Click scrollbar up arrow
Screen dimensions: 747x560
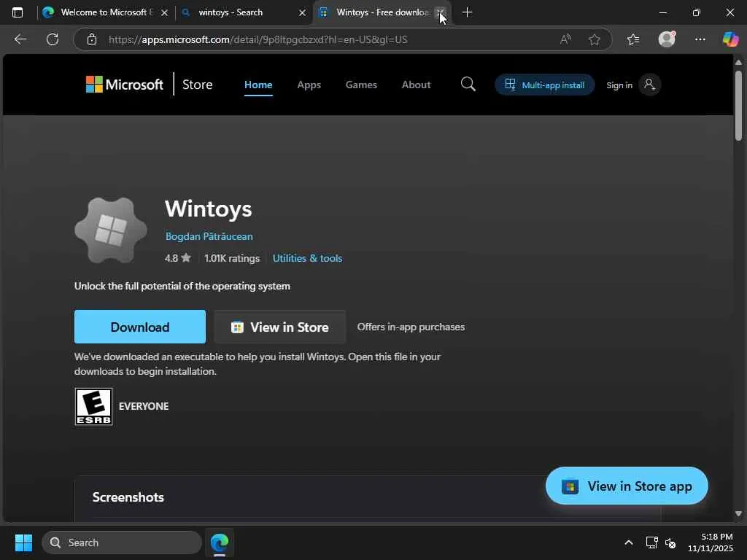[x=738, y=63]
